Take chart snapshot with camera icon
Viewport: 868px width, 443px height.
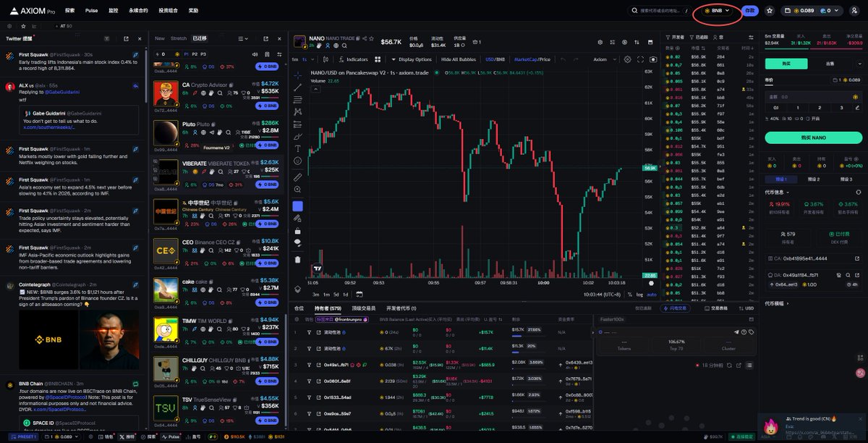tap(653, 59)
